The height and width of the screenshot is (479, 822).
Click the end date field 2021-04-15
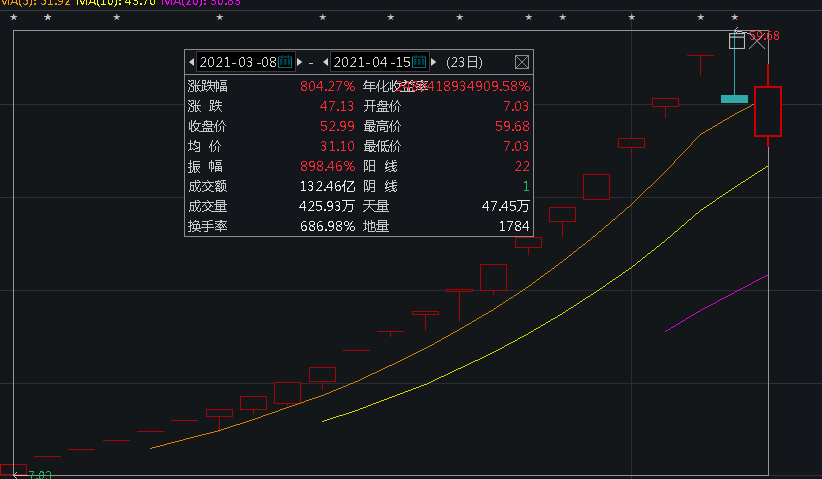click(x=371, y=62)
